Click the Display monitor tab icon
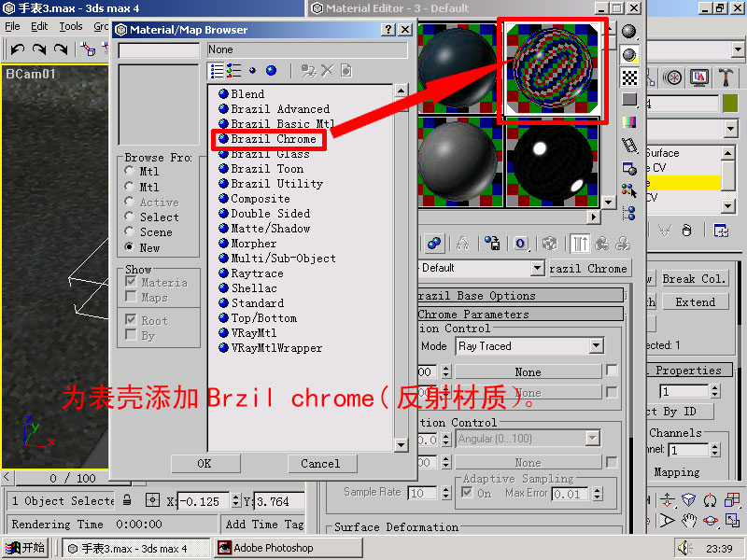This screenshot has width=747, height=560. coord(698,77)
